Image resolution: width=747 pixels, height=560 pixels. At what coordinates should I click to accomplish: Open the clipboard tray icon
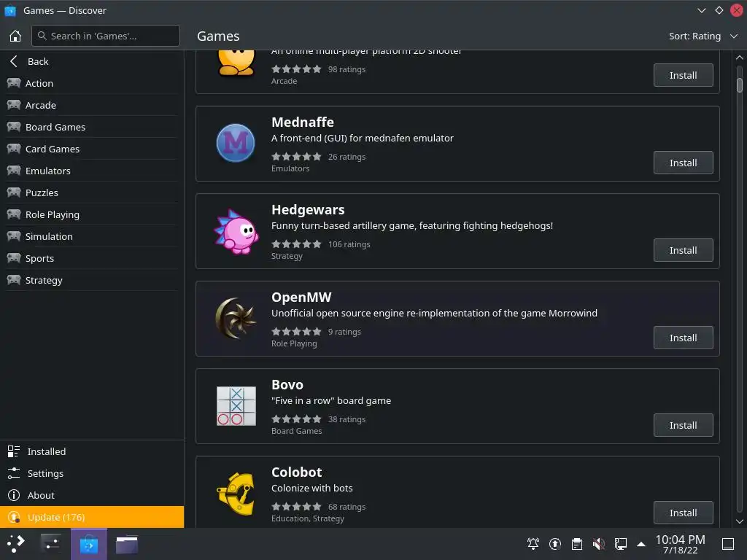577,543
